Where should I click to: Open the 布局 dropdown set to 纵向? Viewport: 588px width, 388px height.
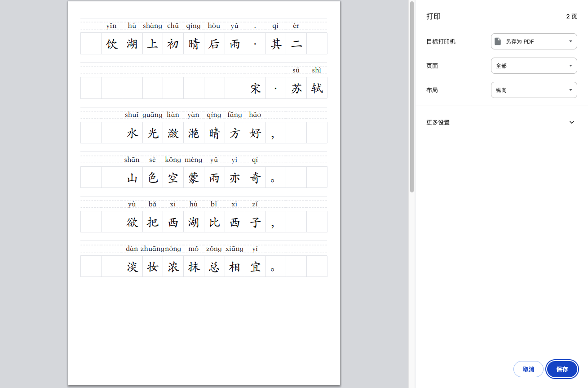tap(534, 90)
